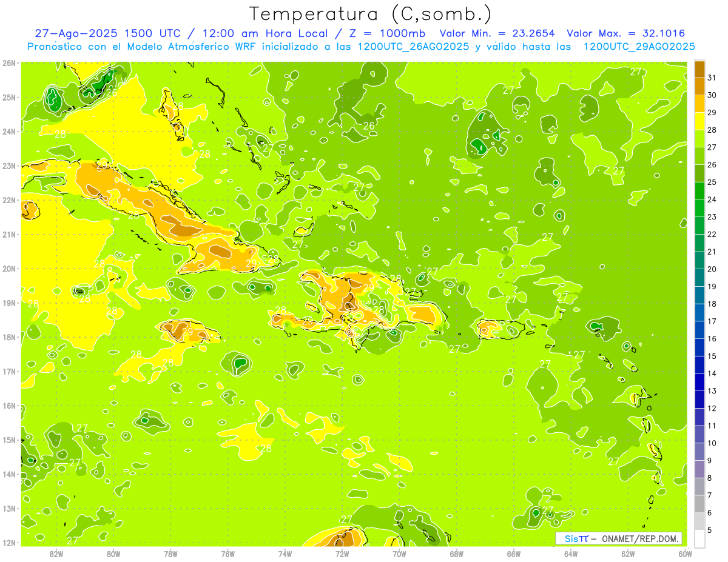Click the 78W longitude axis label
Image resolution: width=728 pixels, height=562 pixels.
click(170, 554)
